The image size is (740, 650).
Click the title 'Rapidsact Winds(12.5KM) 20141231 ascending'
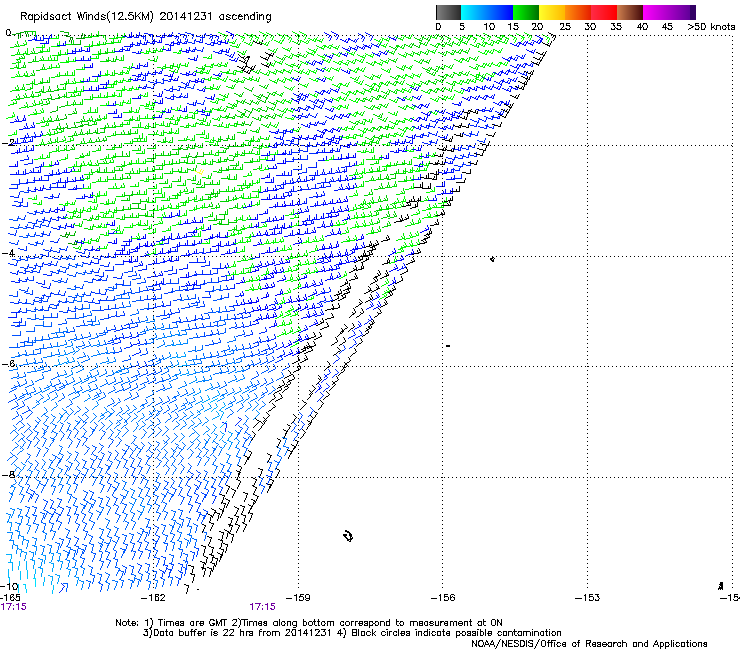point(146,17)
